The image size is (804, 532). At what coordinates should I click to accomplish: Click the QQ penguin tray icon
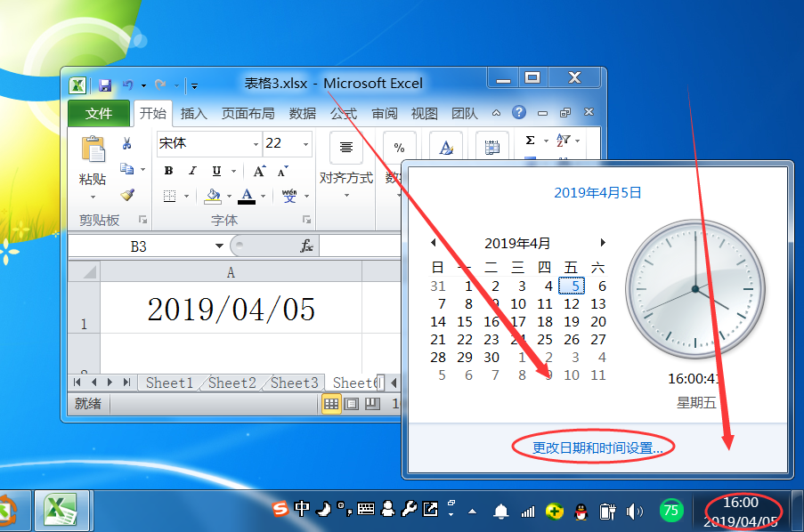581,512
